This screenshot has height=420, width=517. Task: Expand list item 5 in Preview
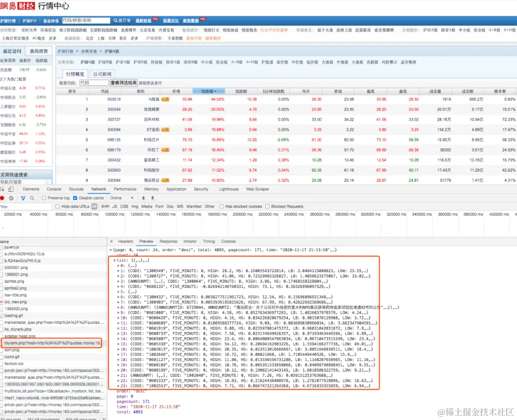click(x=118, y=291)
